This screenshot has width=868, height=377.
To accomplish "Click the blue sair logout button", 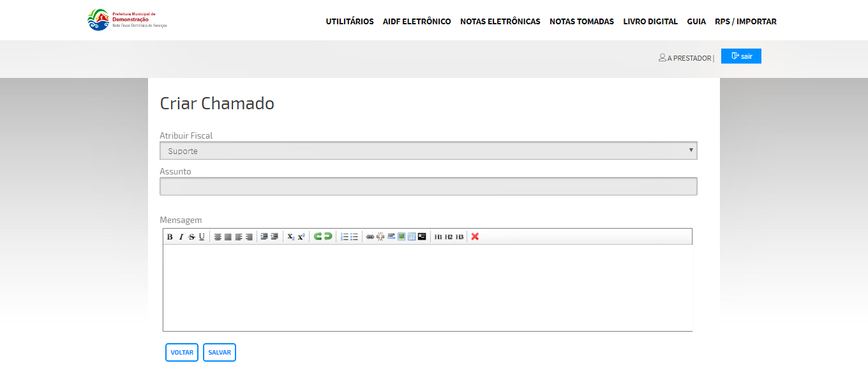I will [x=741, y=56].
